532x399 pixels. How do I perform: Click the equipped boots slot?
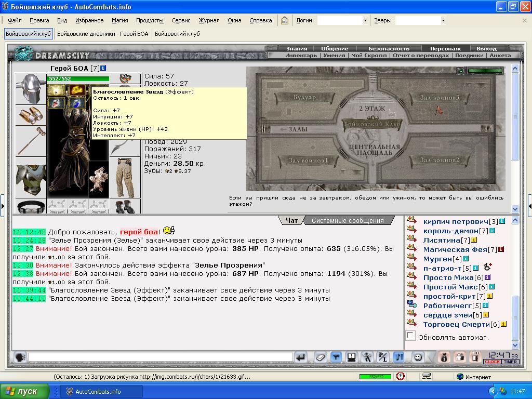(125, 206)
